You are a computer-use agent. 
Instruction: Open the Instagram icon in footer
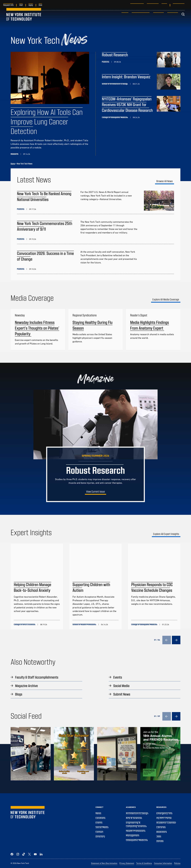(18, 854)
